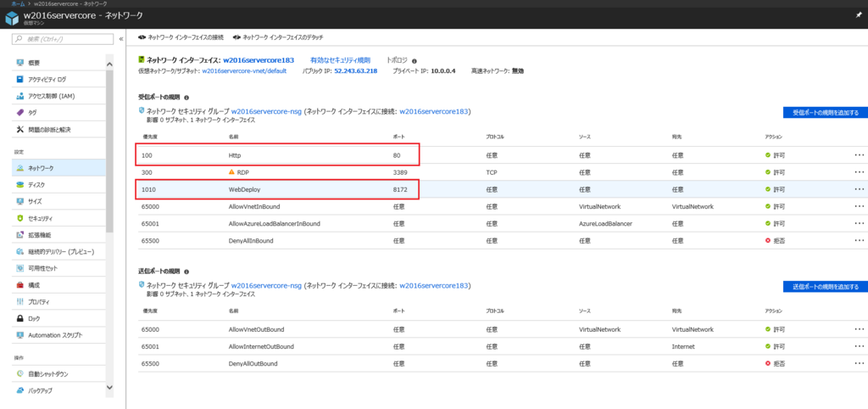Click the sidebar scroll-up arrow
This screenshot has height=409, width=868.
pos(109,64)
